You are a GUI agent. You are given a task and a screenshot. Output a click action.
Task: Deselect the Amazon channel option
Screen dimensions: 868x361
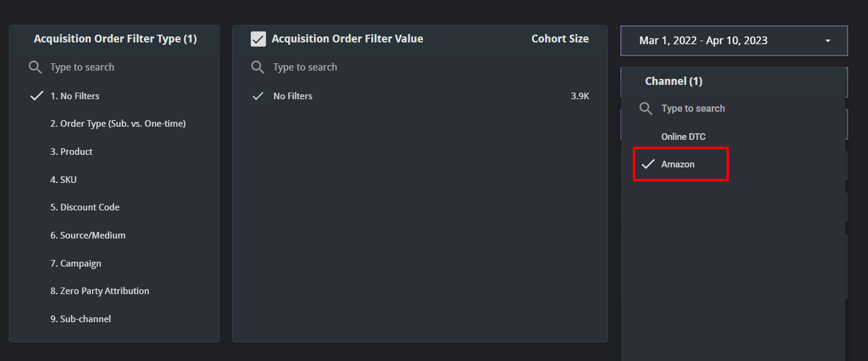pyautogui.click(x=678, y=164)
